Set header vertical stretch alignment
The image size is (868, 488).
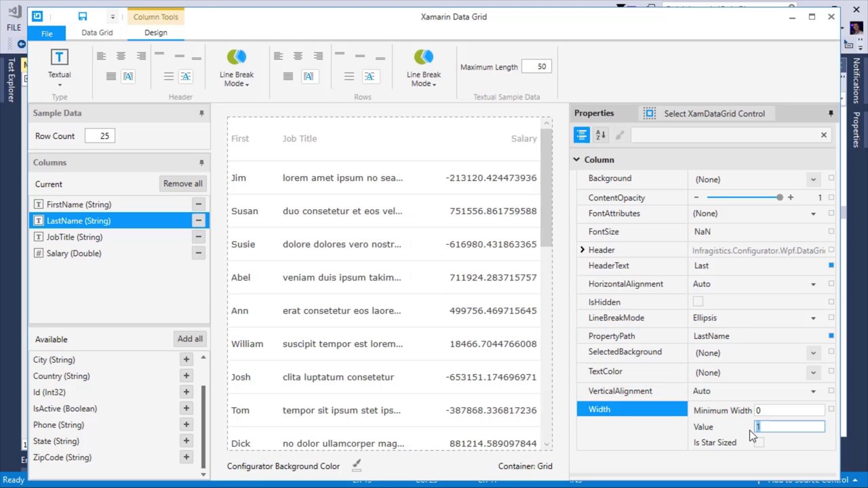pos(169,77)
